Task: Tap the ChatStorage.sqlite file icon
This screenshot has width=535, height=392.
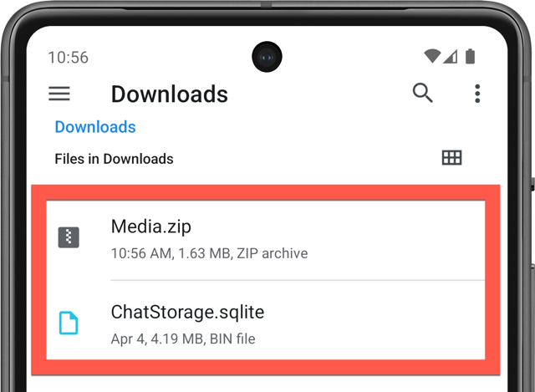Action: coord(69,323)
